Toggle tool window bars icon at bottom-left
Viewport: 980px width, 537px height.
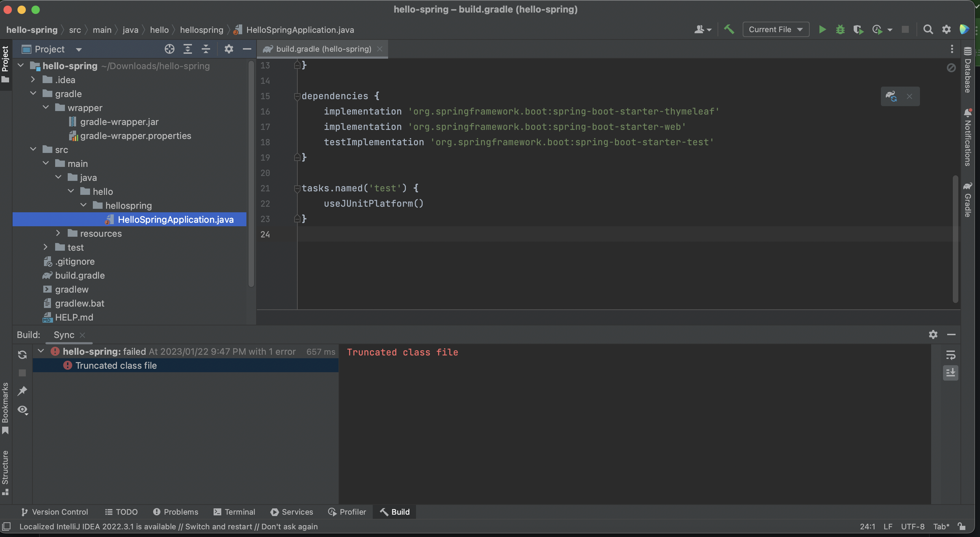pyautogui.click(x=7, y=526)
